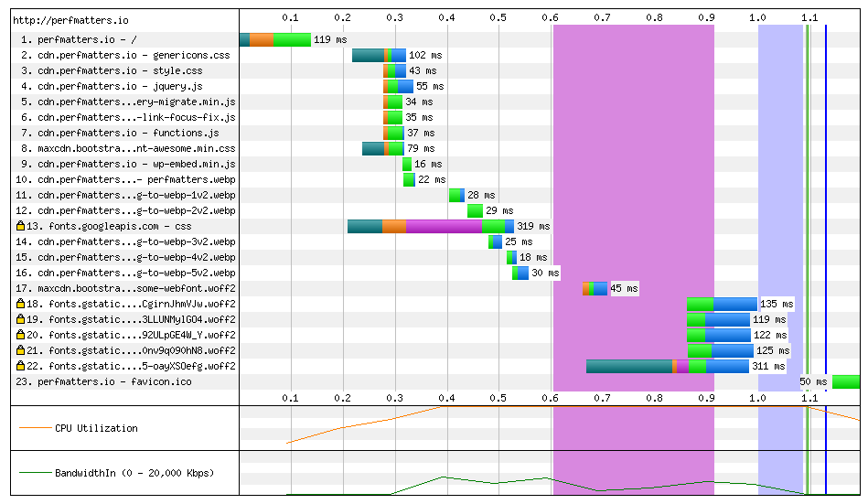Click the 135 ms bar for request 18
The height and width of the screenshot is (504, 868).
pos(722,304)
